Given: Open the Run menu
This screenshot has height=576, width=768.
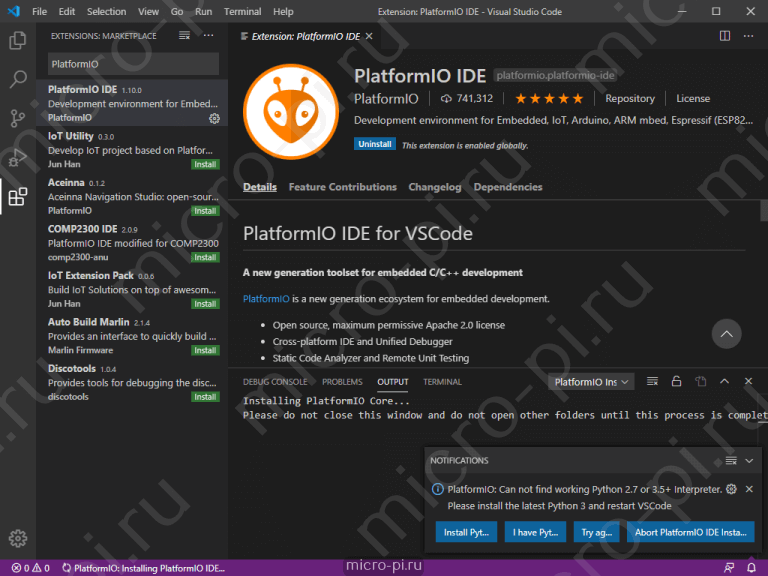Looking at the screenshot, I should (x=203, y=11).
